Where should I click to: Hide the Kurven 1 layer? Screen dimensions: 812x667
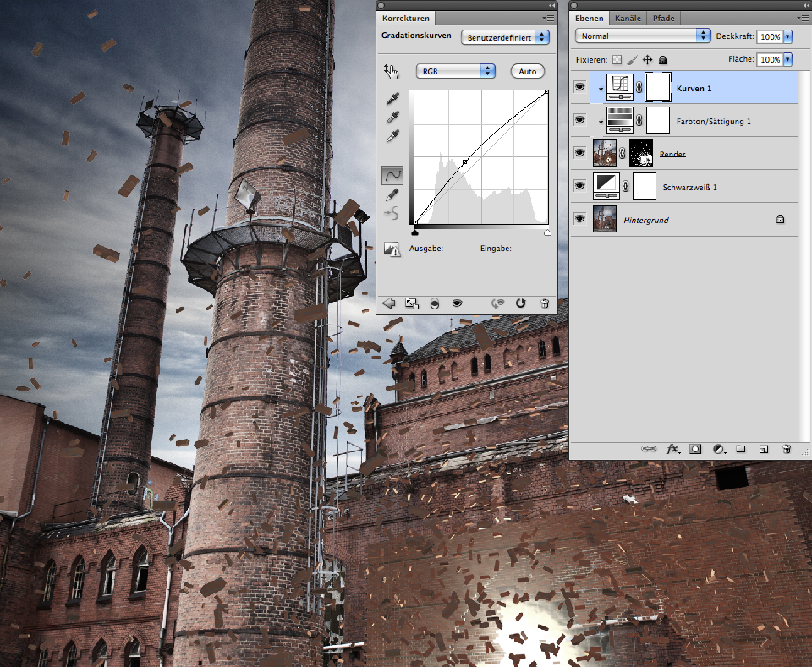pos(579,87)
